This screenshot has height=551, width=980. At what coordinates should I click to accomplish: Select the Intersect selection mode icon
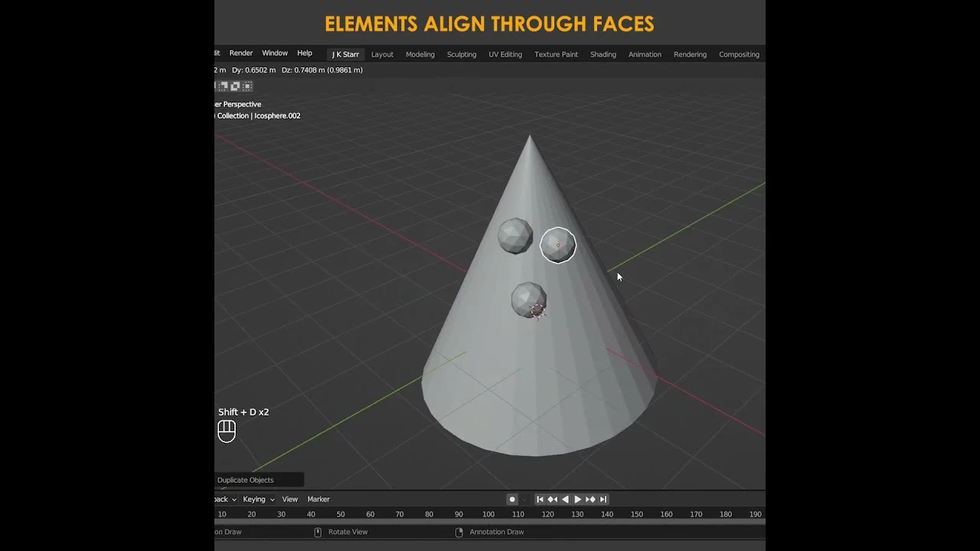click(x=247, y=86)
